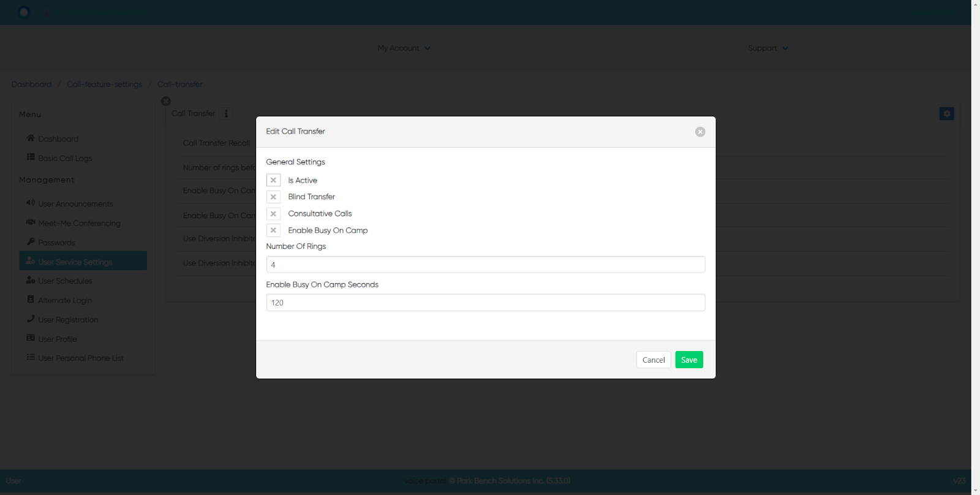Open Meet-Me Conferencing in sidebar
Image resolution: width=980 pixels, height=495 pixels.
point(79,223)
